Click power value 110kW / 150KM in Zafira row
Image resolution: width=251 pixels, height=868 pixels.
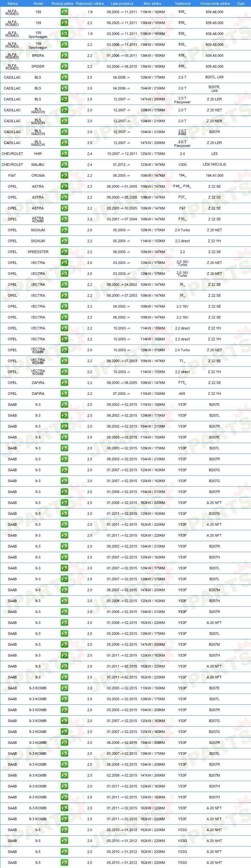click(152, 394)
